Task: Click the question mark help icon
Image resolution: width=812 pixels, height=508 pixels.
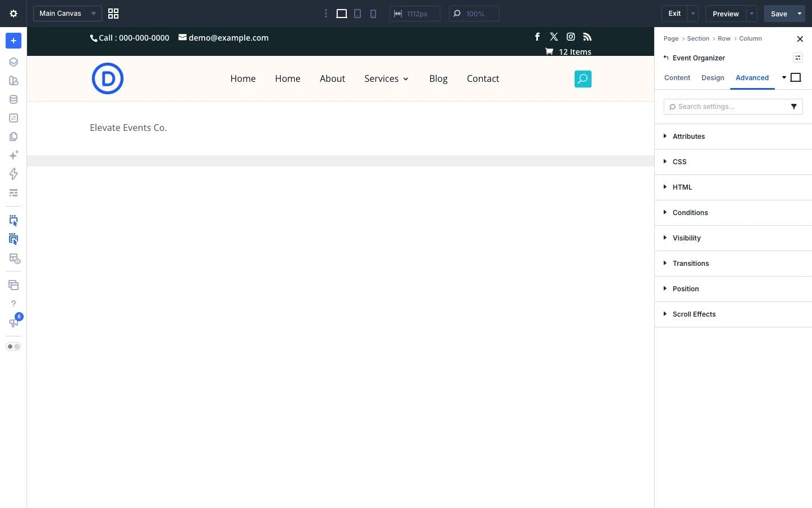Action: [14, 304]
